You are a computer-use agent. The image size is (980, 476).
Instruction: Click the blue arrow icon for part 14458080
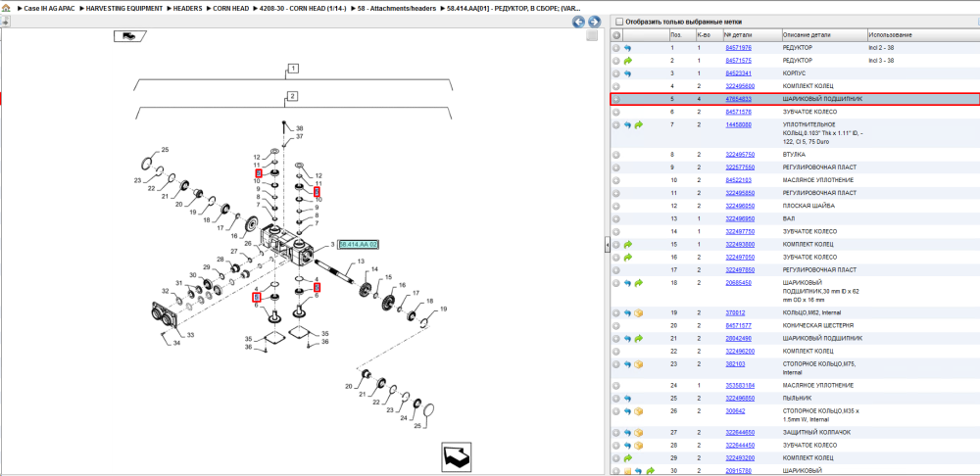coord(628,125)
